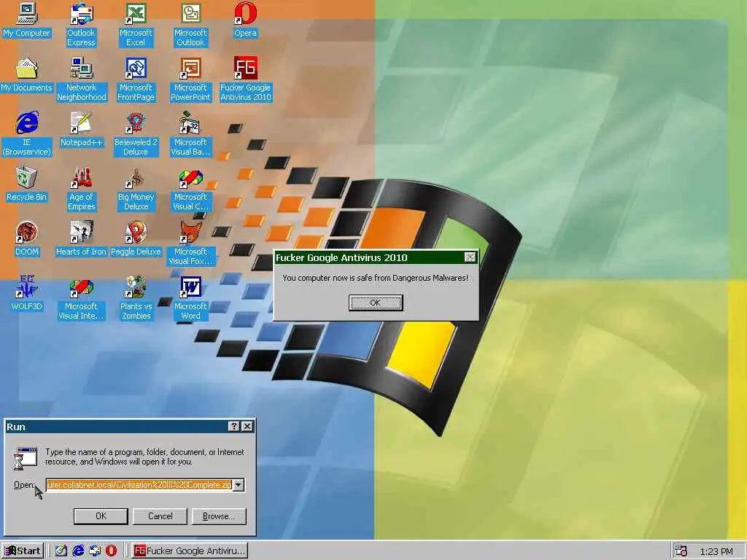Confirm the antivirus safe message with OK

376,303
